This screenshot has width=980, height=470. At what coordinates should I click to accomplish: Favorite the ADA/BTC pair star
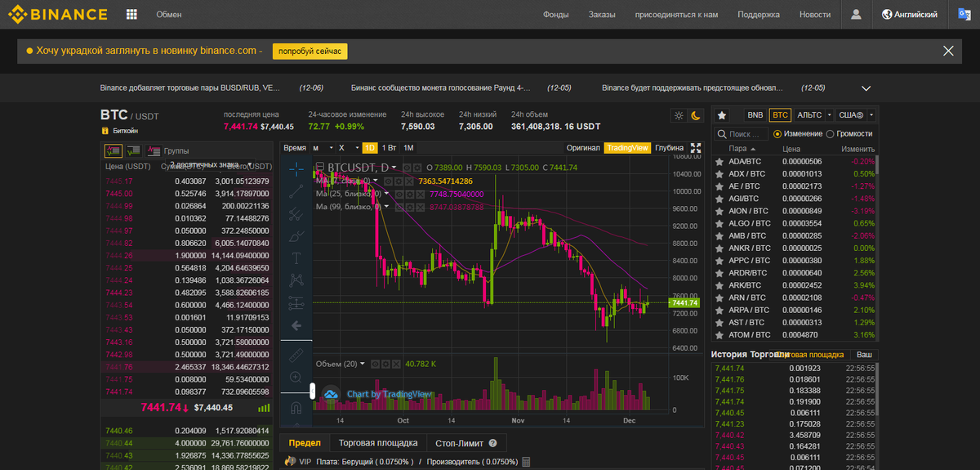tap(719, 162)
